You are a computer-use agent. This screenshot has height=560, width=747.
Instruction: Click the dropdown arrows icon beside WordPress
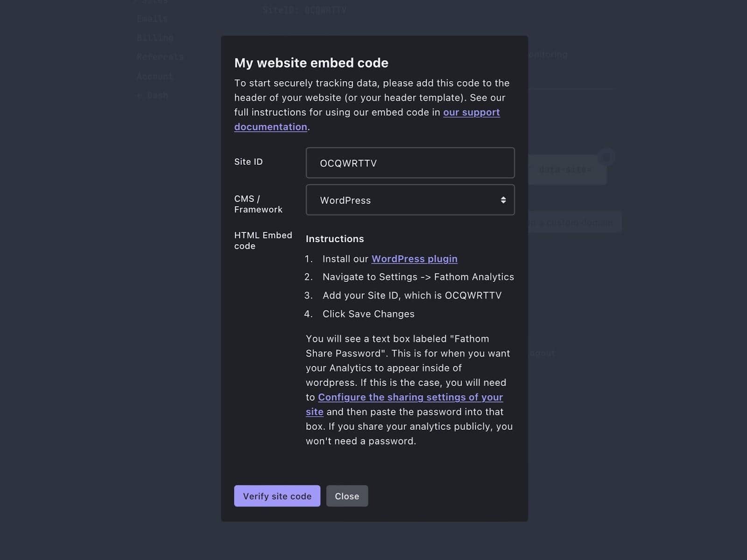(x=503, y=200)
